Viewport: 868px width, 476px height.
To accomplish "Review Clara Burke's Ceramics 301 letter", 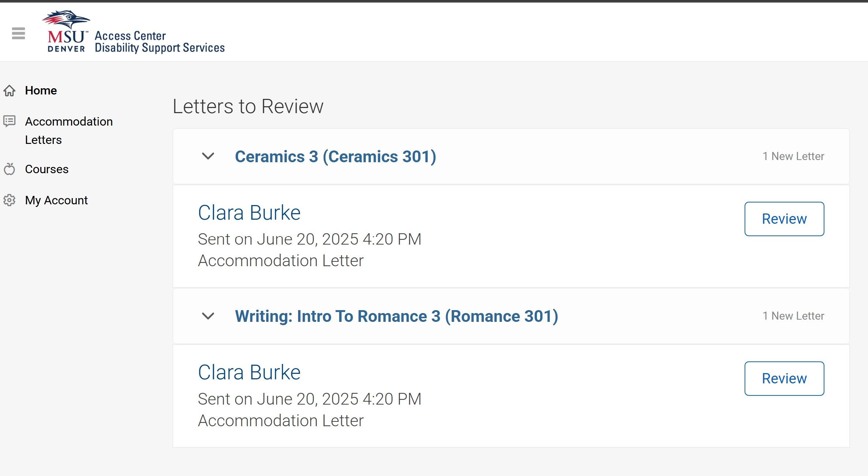I will pos(784,219).
